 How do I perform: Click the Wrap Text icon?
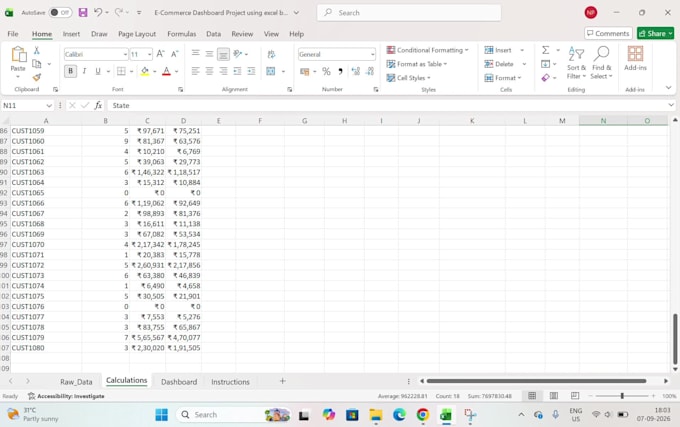(271, 54)
